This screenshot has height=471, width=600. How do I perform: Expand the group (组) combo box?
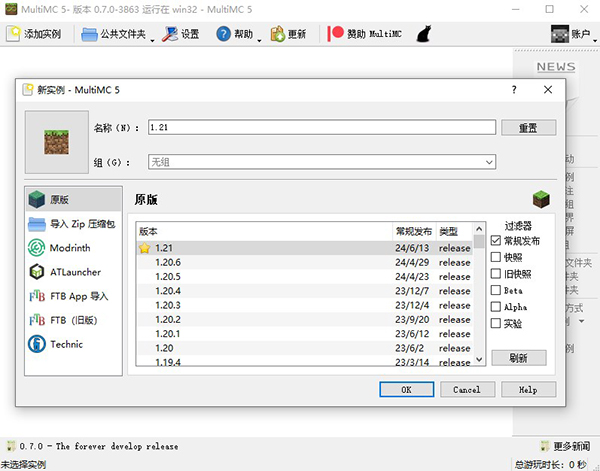point(489,162)
